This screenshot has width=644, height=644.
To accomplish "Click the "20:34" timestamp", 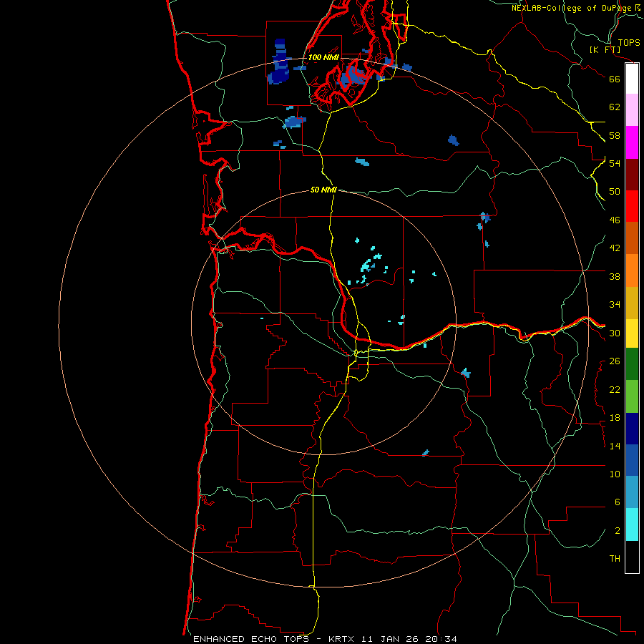I will [440, 639].
